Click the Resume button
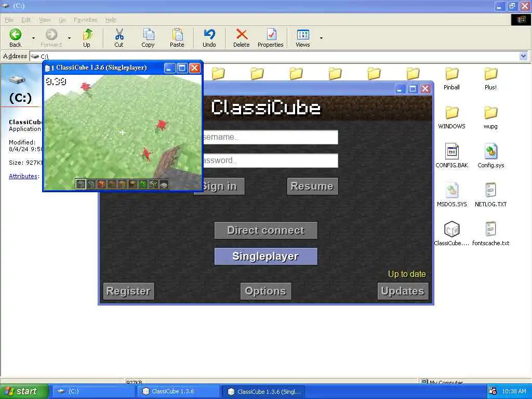Image resolution: width=532 pixels, height=399 pixels. pos(312,187)
